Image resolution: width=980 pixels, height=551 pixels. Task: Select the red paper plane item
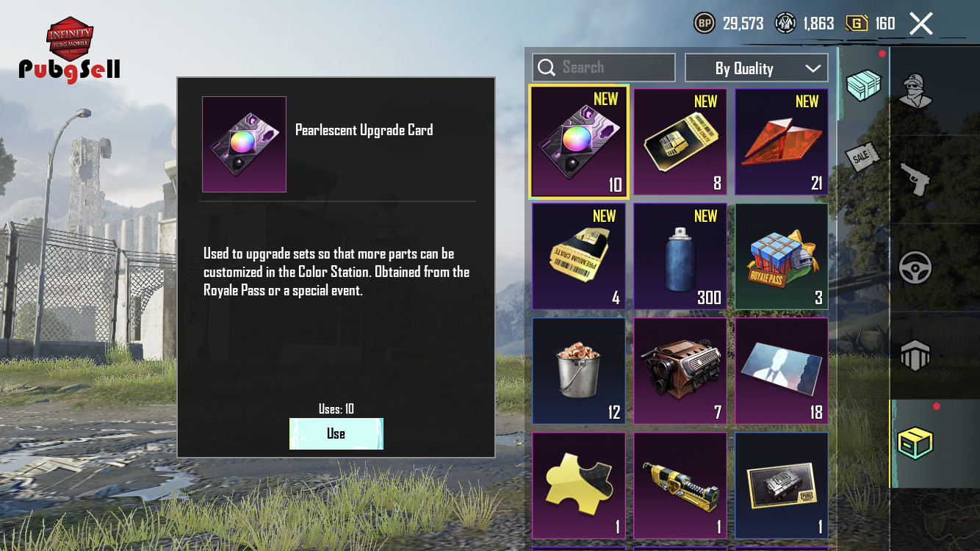coord(782,142)
